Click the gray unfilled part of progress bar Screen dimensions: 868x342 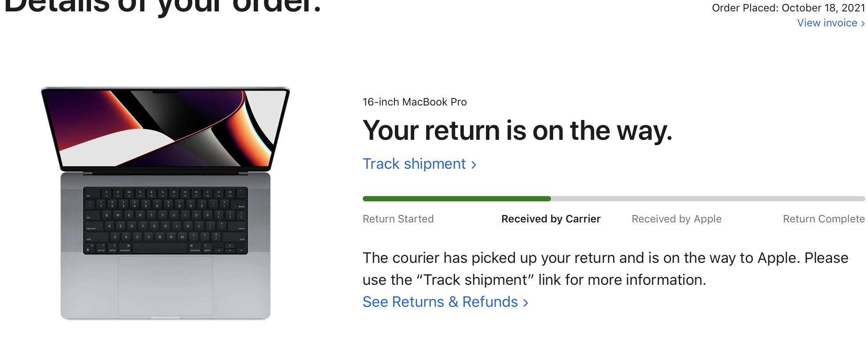[x=708, y=199]
